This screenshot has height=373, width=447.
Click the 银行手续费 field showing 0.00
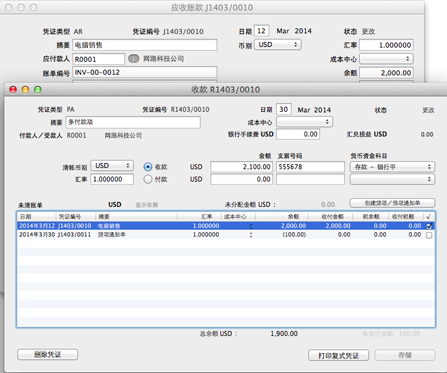[x=298, y=134]
